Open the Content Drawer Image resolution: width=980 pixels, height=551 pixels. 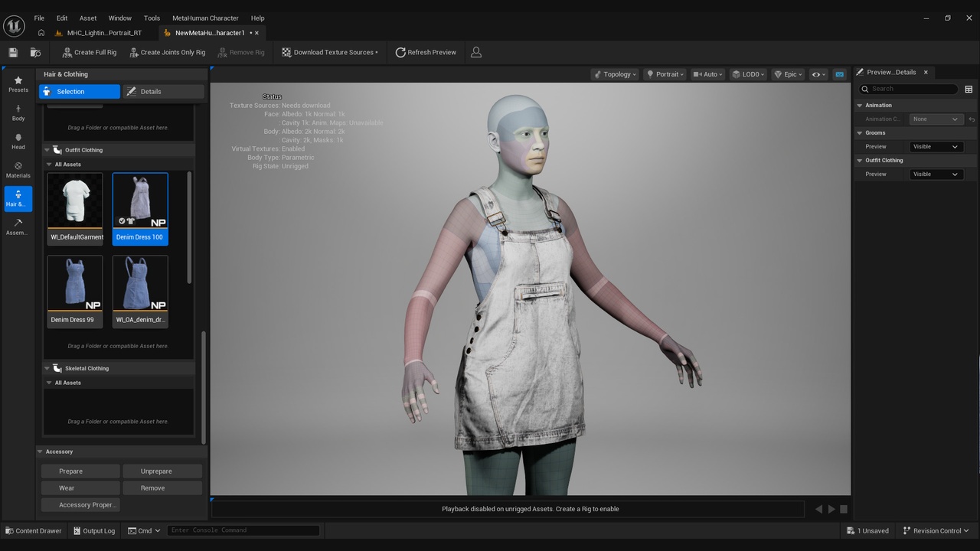[x=34, y=530]
